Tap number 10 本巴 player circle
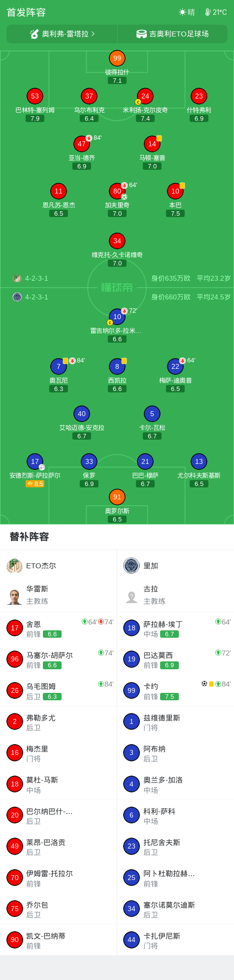Image resolution: width=234 pixels, height=980 pixels. [x=175, y=191]
